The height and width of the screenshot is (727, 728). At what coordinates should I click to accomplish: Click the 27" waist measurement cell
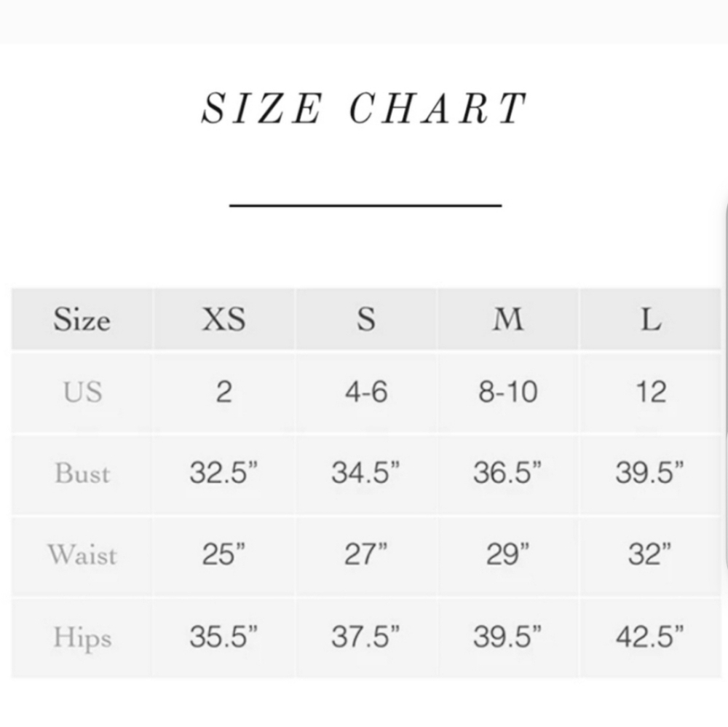(x=366, y=555)
